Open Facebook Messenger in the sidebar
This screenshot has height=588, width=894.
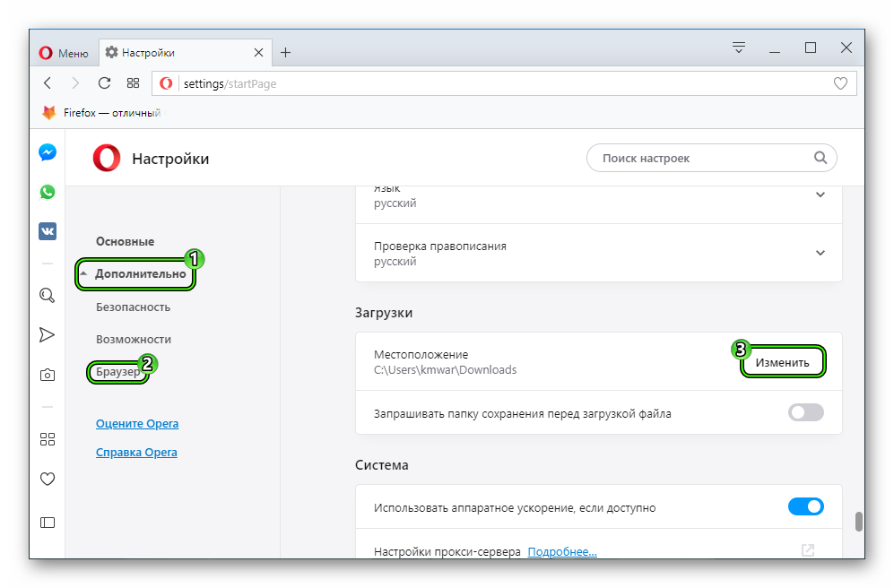point(48,152)
